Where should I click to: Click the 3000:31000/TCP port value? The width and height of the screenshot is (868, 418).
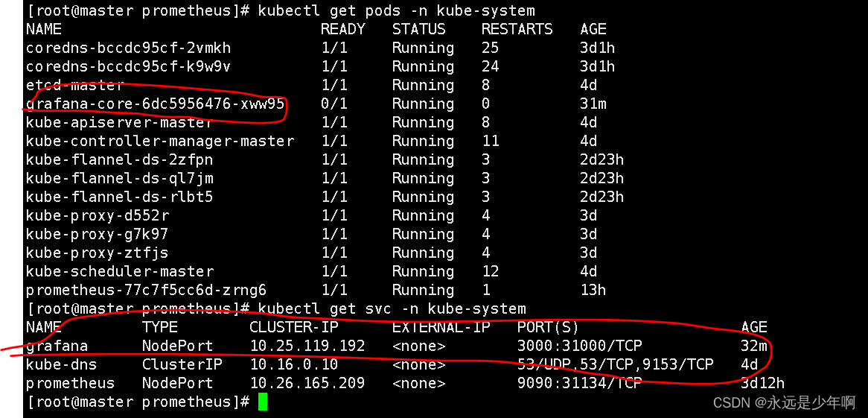[580, 346]
